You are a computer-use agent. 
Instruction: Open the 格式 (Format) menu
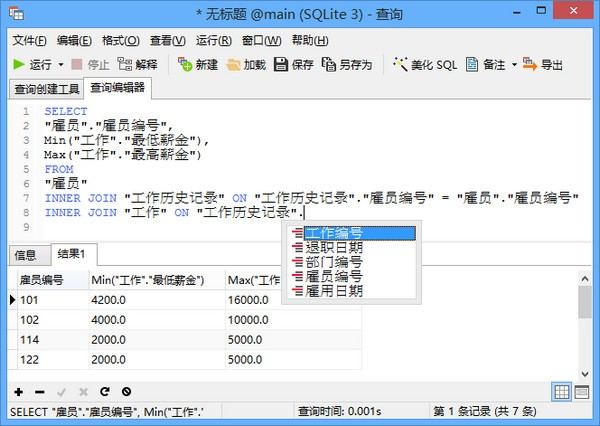[120, 40]
